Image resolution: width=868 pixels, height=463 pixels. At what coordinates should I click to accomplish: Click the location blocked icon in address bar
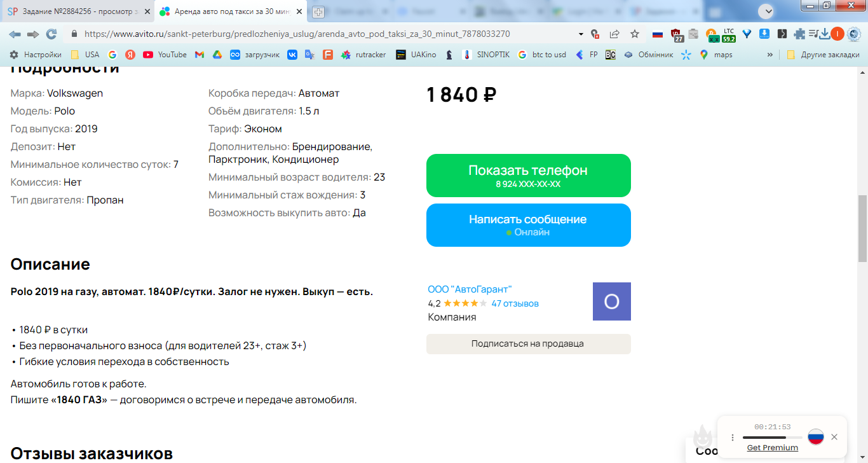pos(595,34)
